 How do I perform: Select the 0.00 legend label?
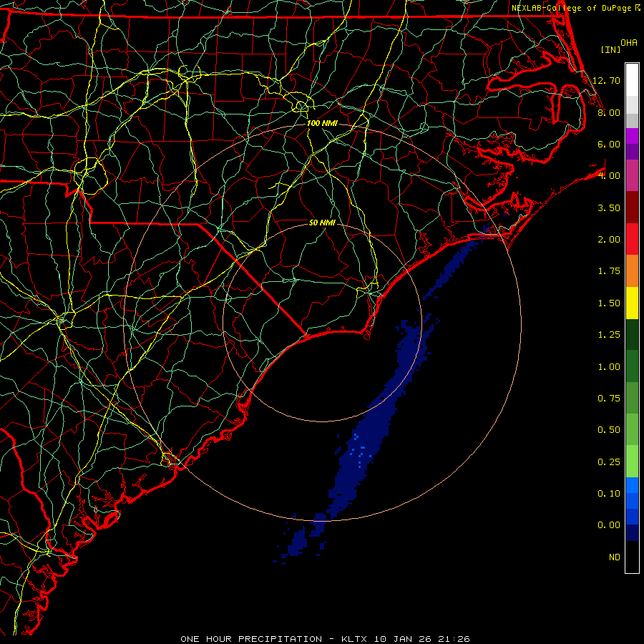tap(609, 525)
